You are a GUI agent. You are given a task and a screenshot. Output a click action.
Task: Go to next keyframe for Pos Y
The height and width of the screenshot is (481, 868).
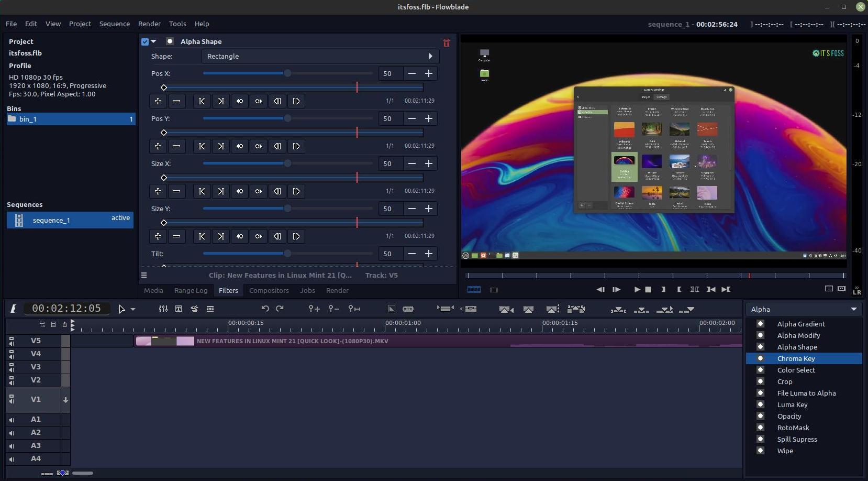pyautogui.click(x=221, y=146)
